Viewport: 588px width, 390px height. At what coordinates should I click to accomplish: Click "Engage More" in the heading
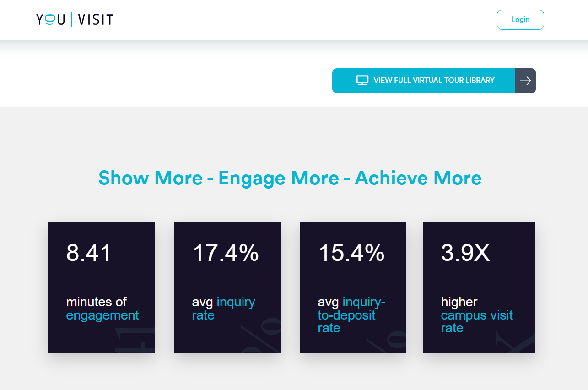[278, 178]
